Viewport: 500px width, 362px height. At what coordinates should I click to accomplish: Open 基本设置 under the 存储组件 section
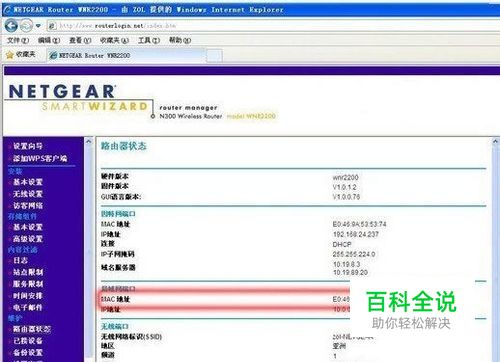point(28,227)
